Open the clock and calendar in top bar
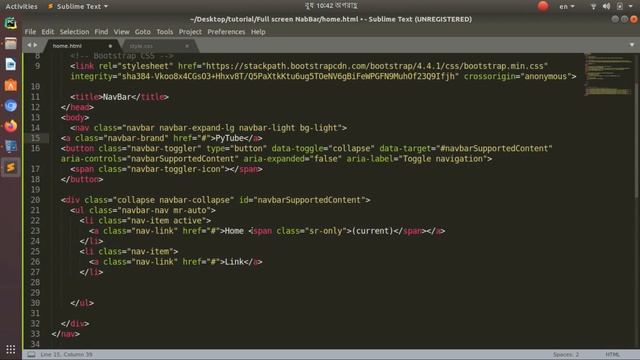The width and height of the screenshot is (640, 360). click(x=331, y=6)
